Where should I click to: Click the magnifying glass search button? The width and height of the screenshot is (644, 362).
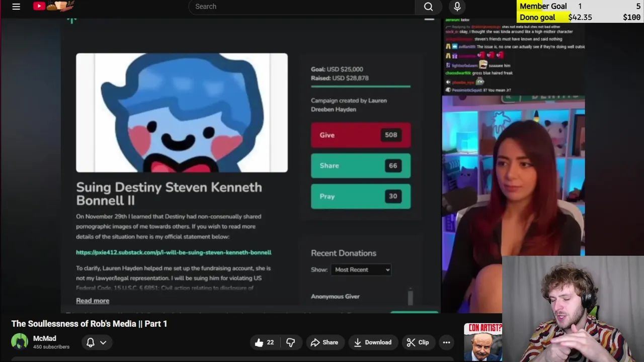(x=428, y=7)
